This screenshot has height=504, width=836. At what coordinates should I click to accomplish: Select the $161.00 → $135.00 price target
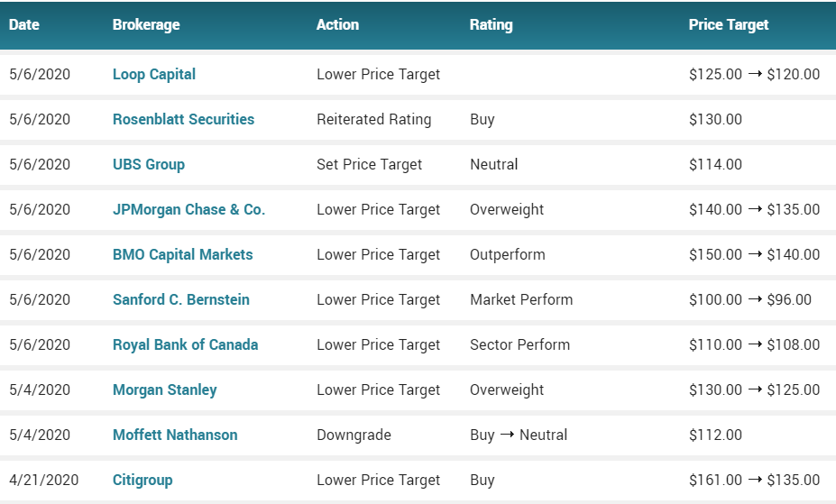(x=755, y=481)
